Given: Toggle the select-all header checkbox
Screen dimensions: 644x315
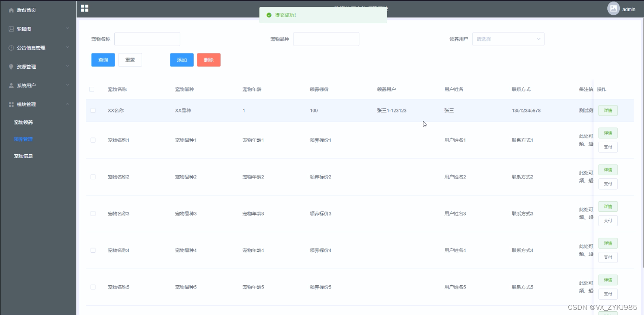Looking at the screenshot, I should pos(91,89).
